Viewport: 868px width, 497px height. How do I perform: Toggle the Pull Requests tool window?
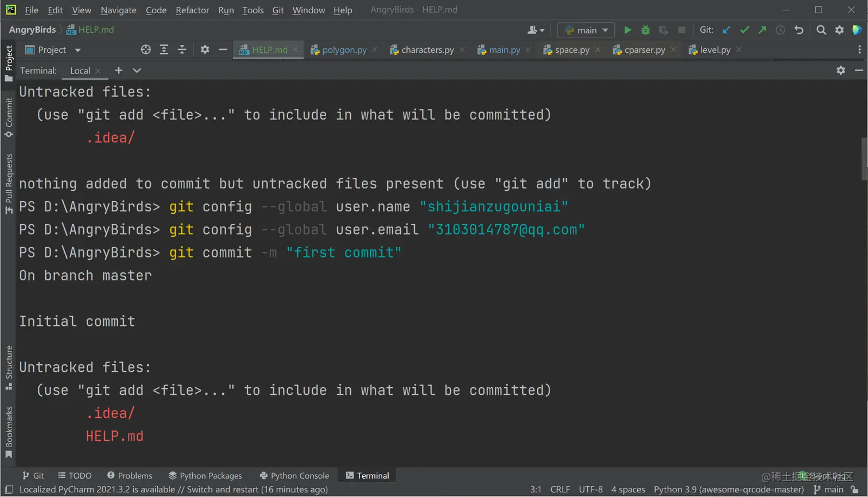[x=9, y=184]
